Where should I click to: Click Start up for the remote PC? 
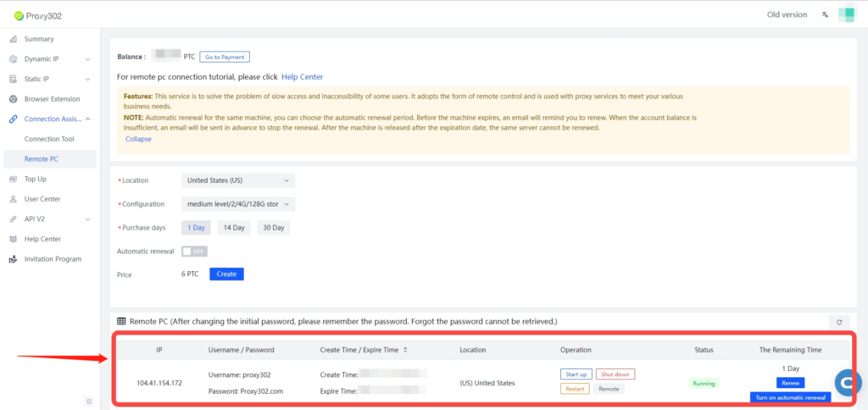click(576, 374)
